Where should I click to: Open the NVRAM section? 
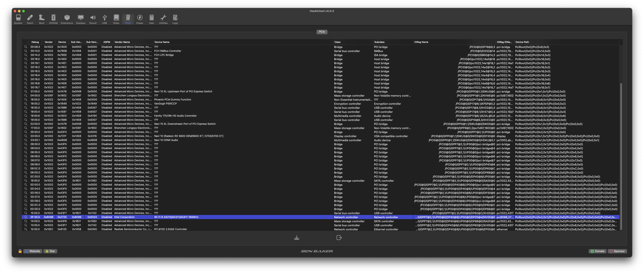(x=53, y=19)
